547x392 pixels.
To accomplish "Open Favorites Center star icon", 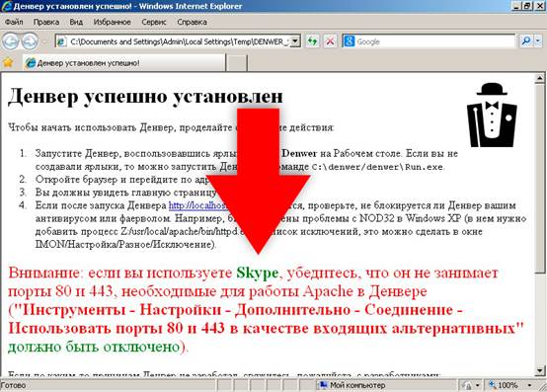I will click(8, 63).
